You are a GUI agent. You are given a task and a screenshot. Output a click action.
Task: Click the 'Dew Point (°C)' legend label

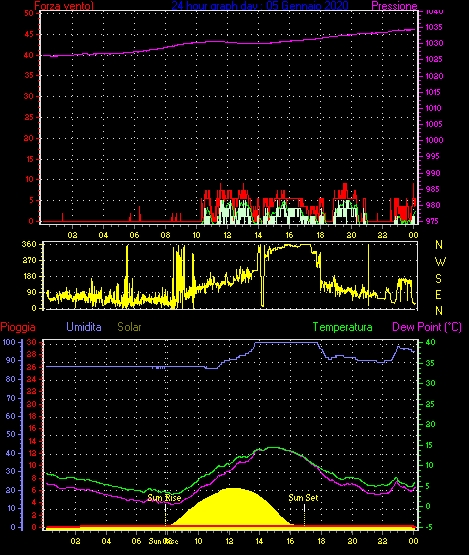(427, 327)
